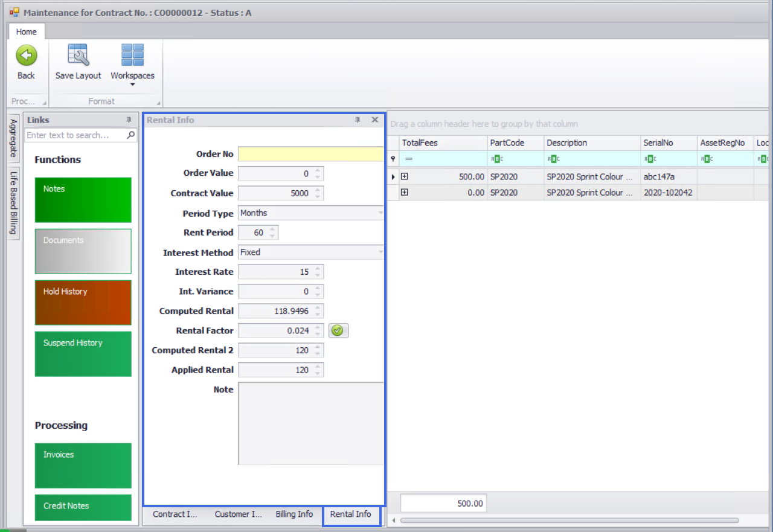Decrease Int. Variance with the down spinner
The height and width of the screenshot is (532, 773).
pos(318,295)
